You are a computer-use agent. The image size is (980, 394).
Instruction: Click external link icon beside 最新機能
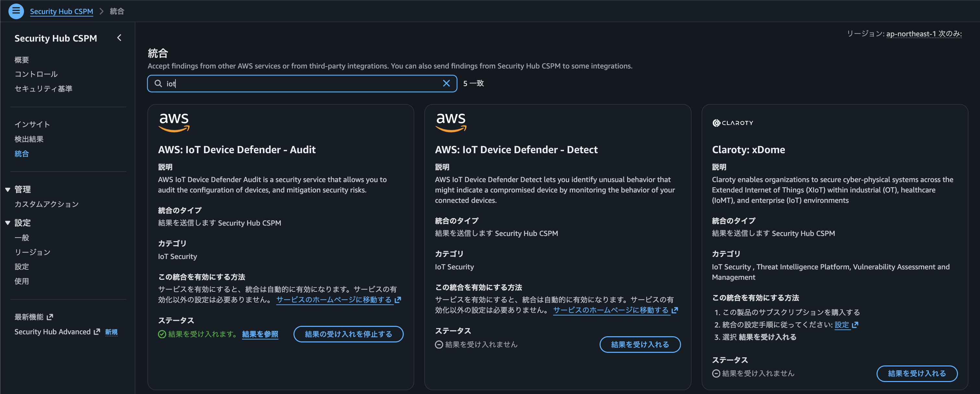point(50,317)
